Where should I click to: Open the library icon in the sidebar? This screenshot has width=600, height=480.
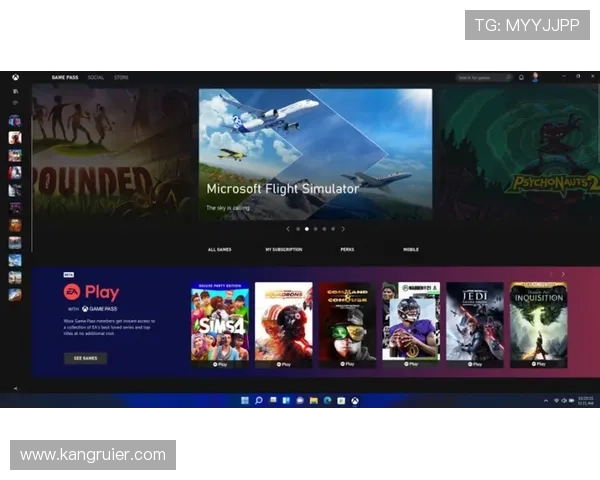[15, 90]
